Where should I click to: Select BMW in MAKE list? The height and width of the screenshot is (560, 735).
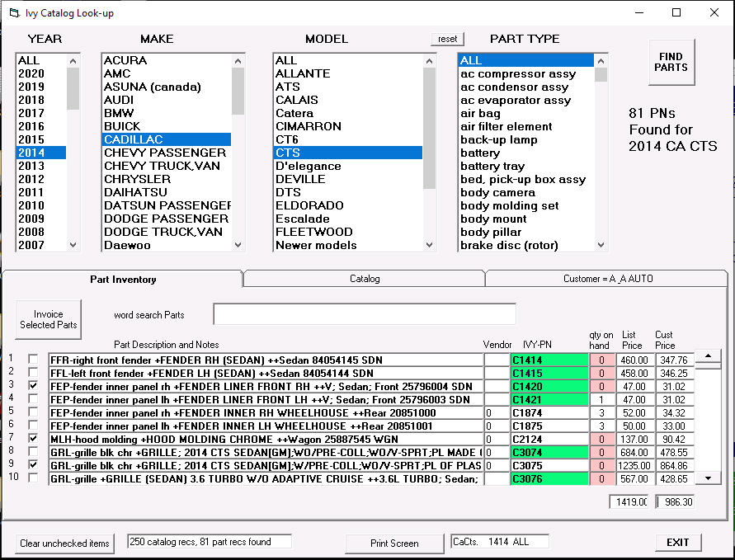[x=167, y=113]
